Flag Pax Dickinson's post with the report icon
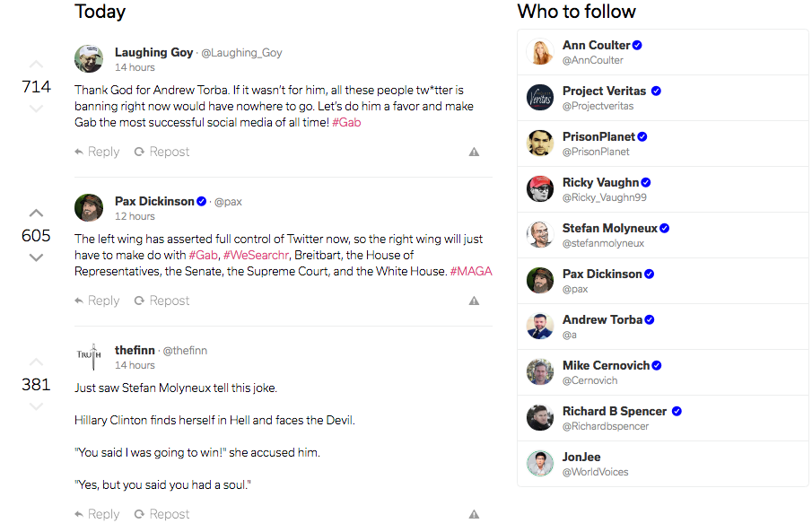 pyautogui.click(x=474, y=301)
